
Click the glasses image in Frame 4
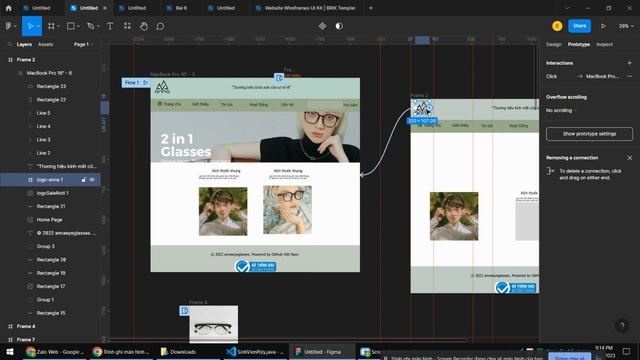pyautogui.click(x=213, y=324)
